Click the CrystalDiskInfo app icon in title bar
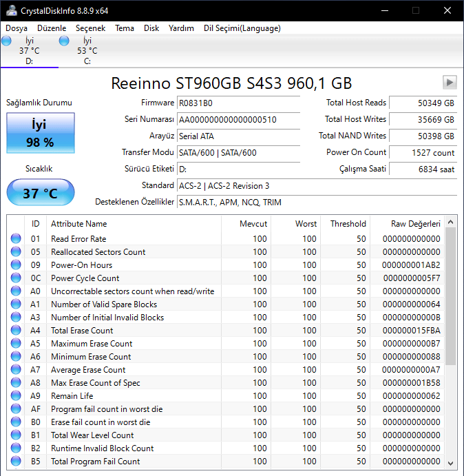Screen dimensions: 464x476 tap(9, 10)
